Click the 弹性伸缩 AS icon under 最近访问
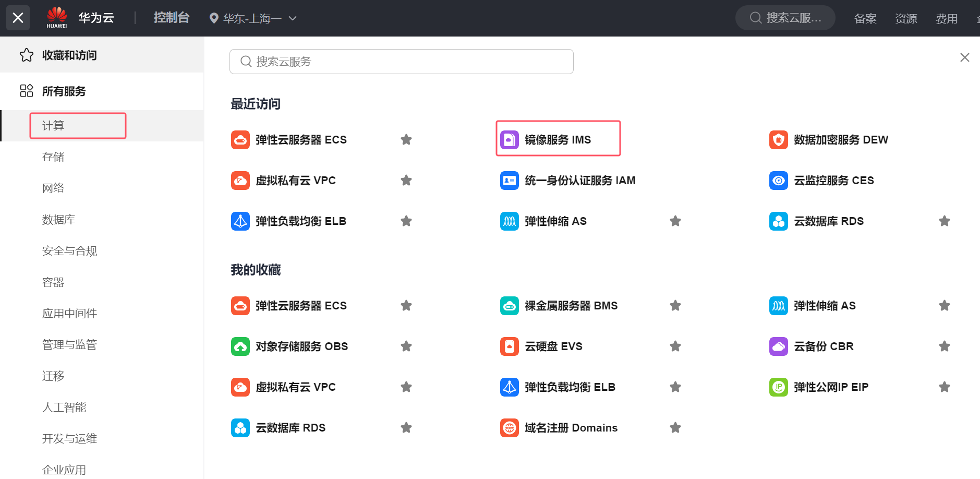 (510, 221)
